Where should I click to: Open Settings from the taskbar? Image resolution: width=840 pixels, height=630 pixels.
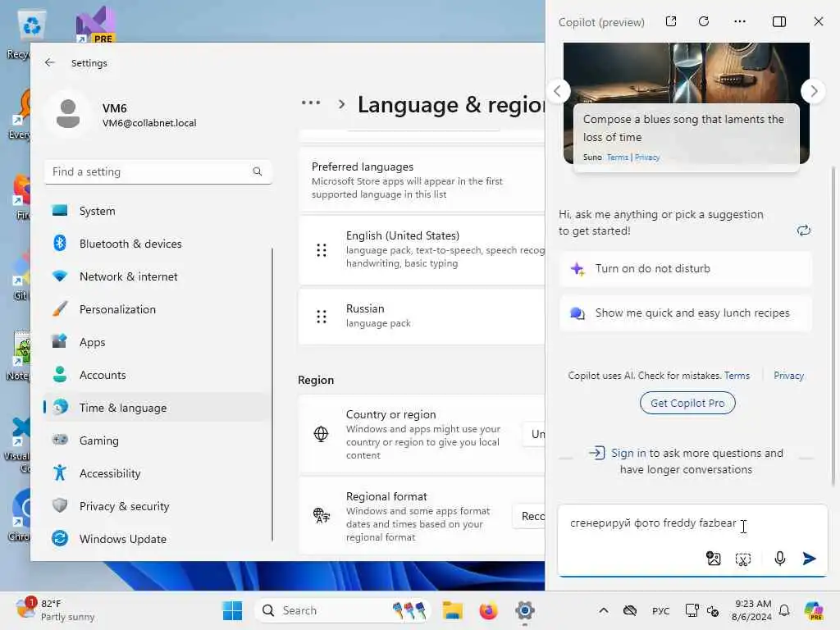click(x=524, y=610)
